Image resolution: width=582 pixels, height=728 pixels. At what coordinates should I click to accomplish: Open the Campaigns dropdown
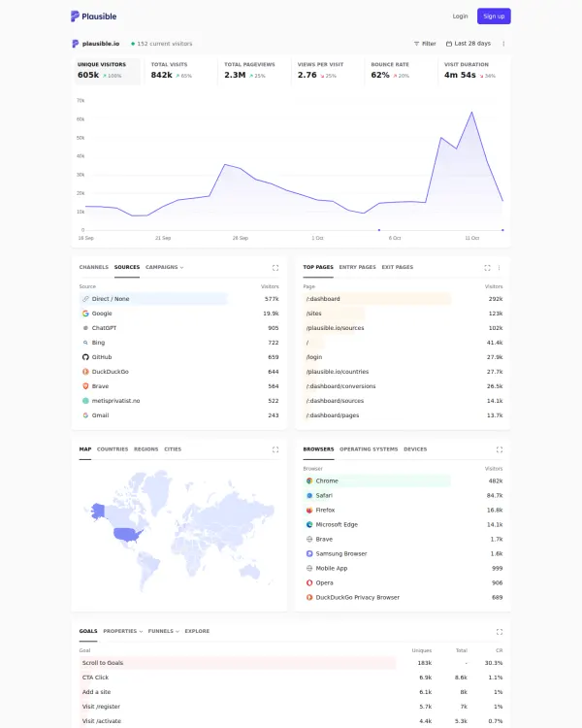[164, 268]
